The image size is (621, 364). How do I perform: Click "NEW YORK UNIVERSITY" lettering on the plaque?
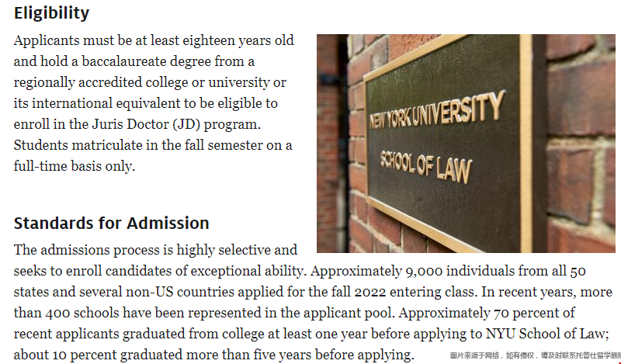437,110
